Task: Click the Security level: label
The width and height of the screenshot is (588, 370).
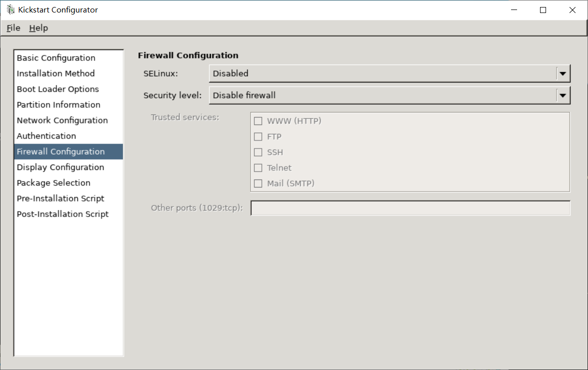Action: (x=172, y=95)
